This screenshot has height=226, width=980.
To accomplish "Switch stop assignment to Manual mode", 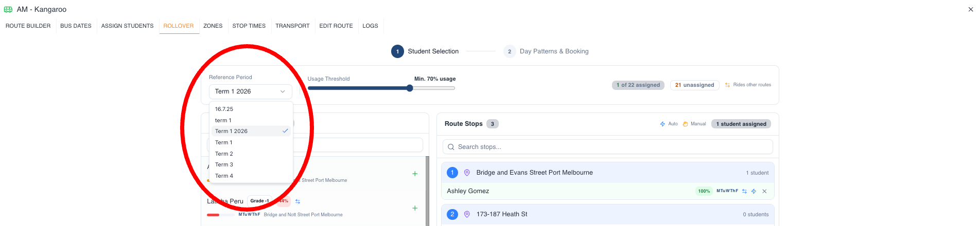I will (694, 124).
